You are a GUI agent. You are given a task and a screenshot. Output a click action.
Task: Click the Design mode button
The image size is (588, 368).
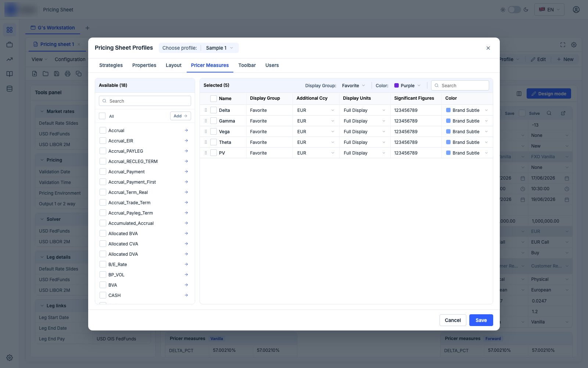click(549, 94)
